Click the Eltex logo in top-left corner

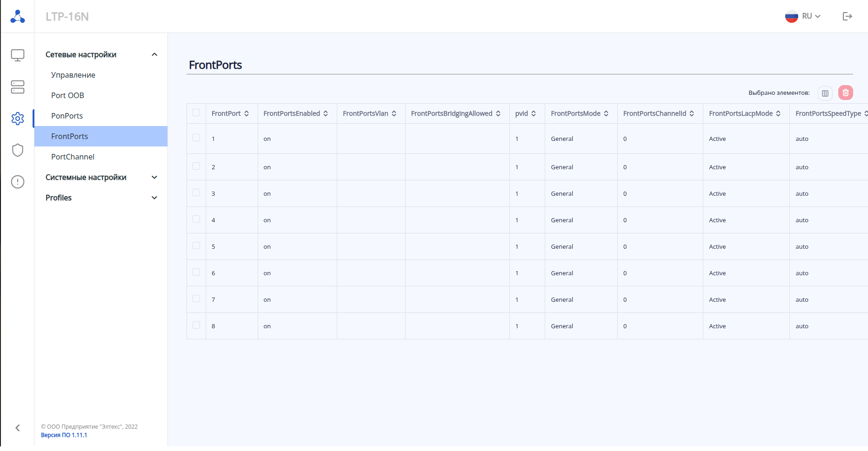(x=18, y=16)
